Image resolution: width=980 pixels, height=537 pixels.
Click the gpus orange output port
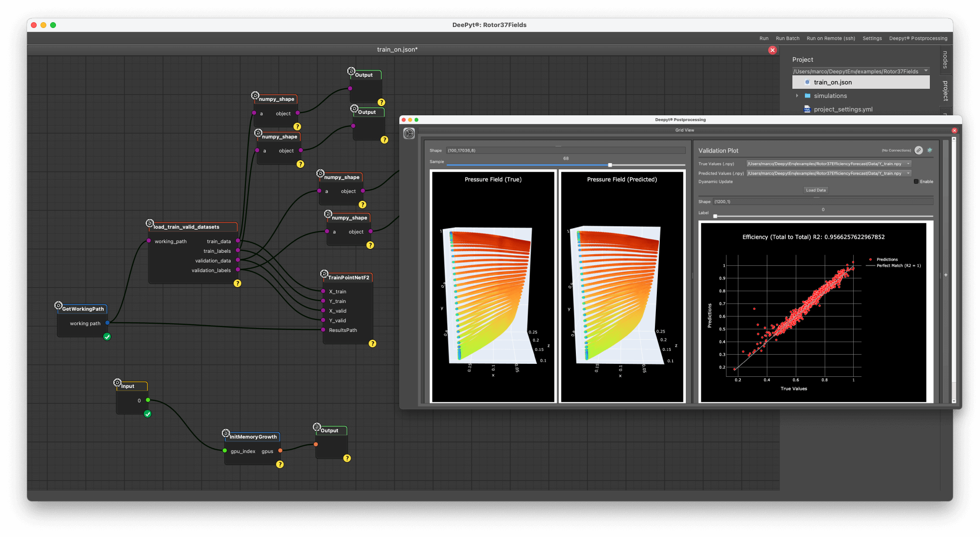pyautogui.click(x=280, y=451)
